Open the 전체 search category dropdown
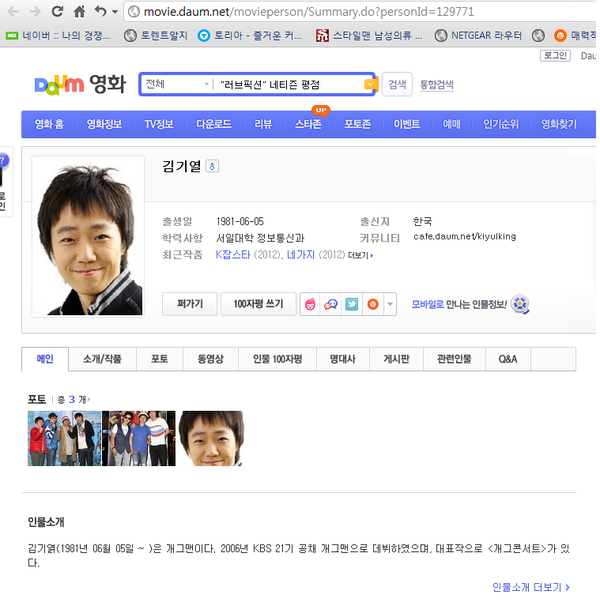Viewport: 600px width, 602px height. (177, 84)
